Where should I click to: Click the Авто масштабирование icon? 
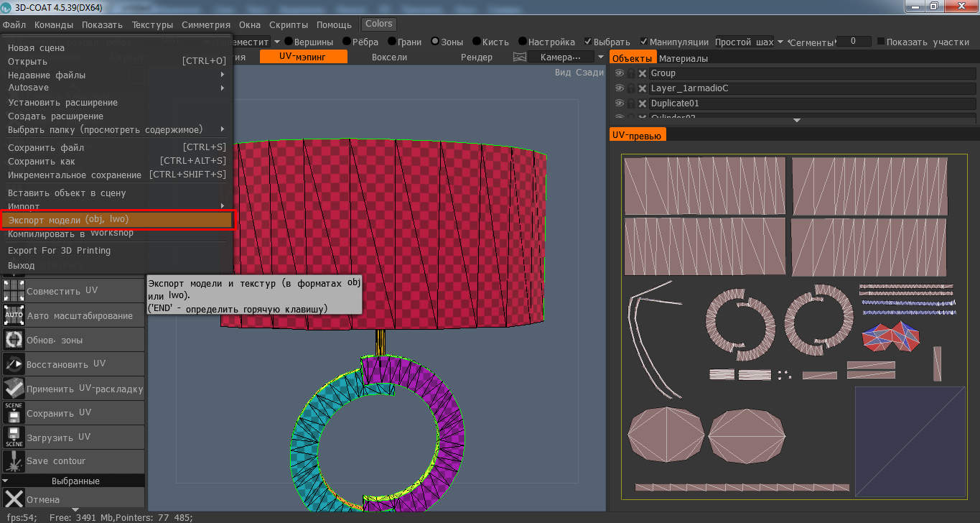(x=14, y=315)
